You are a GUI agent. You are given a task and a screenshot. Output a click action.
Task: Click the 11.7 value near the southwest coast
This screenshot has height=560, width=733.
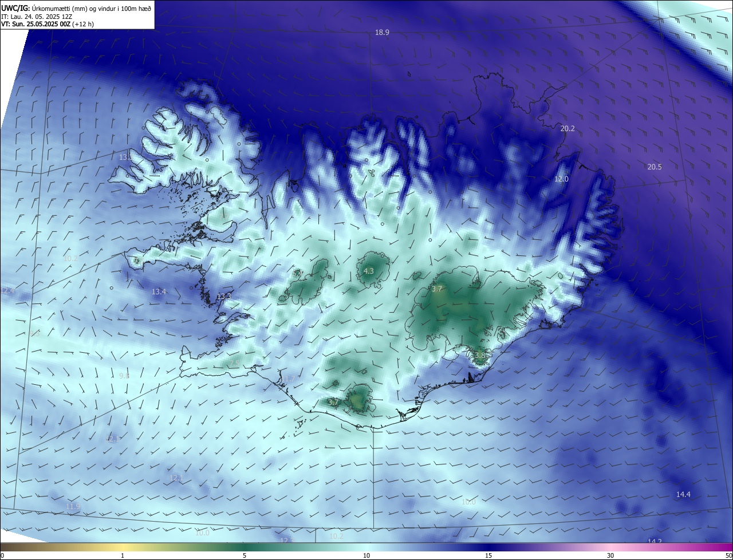[287, 379]
